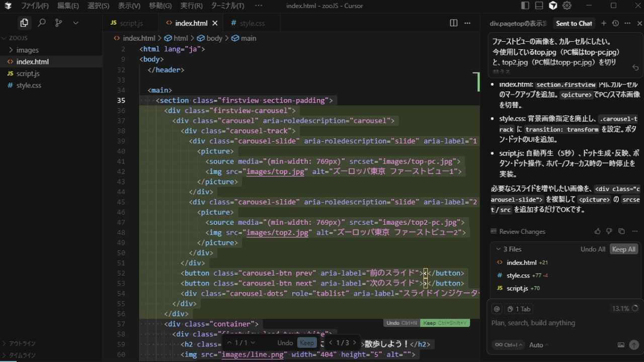Start a new chat plus icon
This screenshot has width=644, height=362.
604,24
